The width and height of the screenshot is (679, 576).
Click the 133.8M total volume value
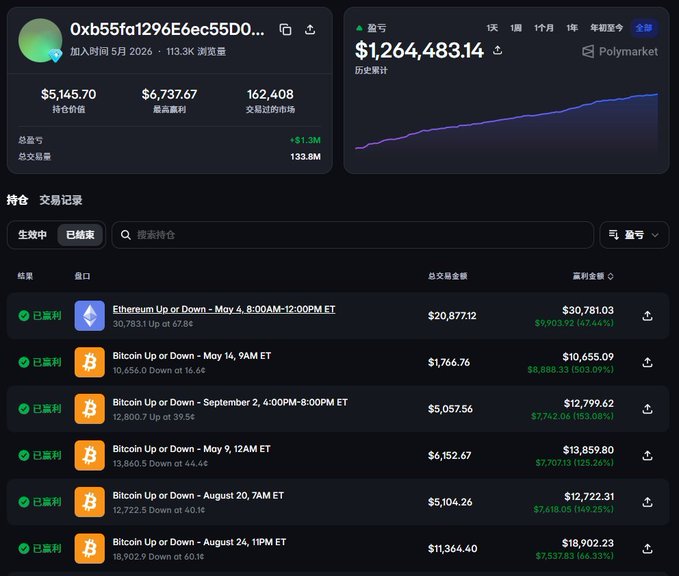click(305, 157)
